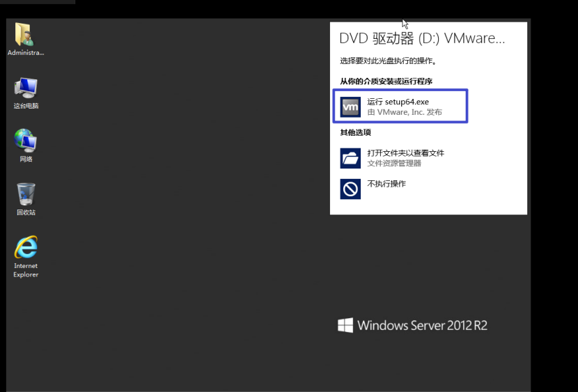Choose 运行 setup64.exe option
Screen dimensions: 578x392
coord(400,106)
